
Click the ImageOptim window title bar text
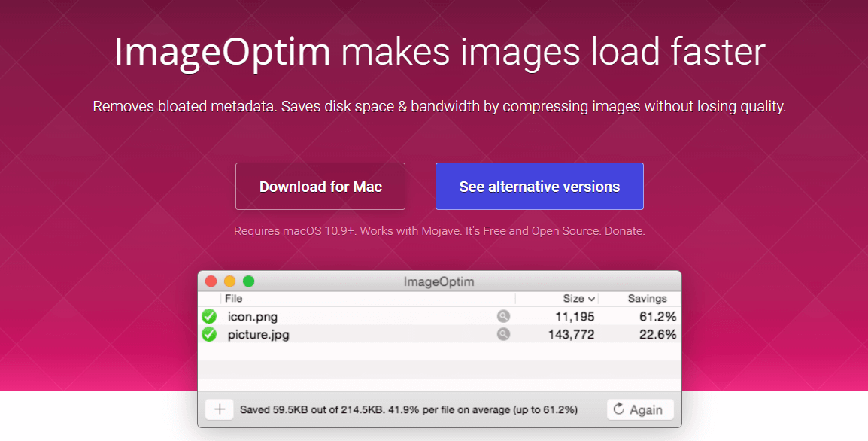(x=439, y=282)
